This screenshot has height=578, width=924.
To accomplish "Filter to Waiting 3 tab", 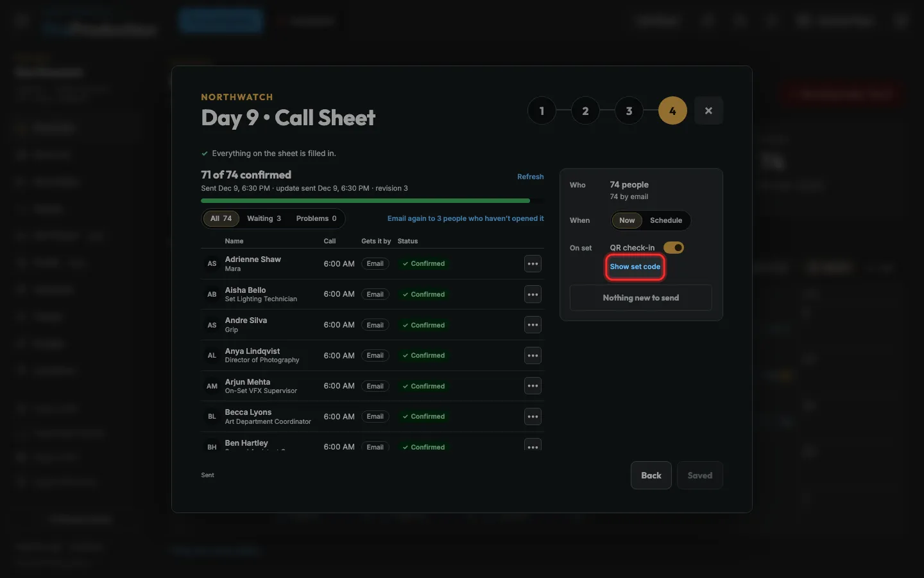I will [x=264, y=219].
